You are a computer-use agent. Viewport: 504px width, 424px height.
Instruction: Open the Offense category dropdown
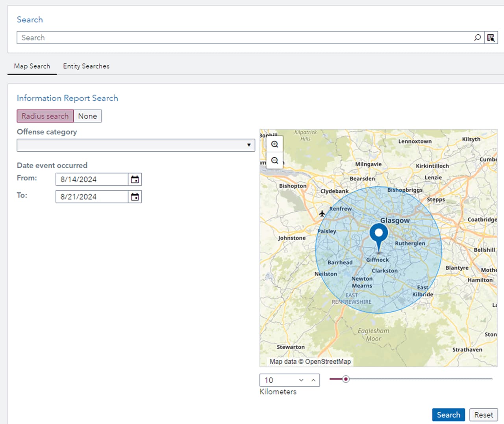pos(249,145)
